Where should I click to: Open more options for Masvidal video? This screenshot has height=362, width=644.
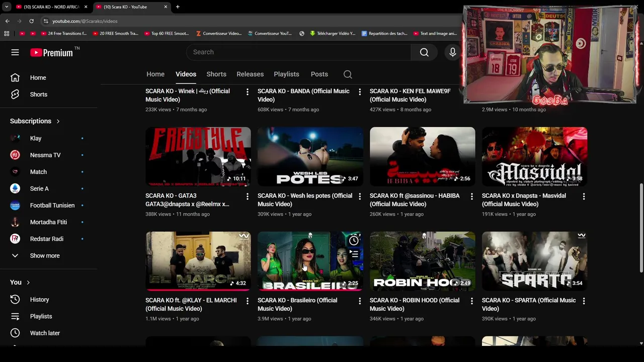point(584,197)
